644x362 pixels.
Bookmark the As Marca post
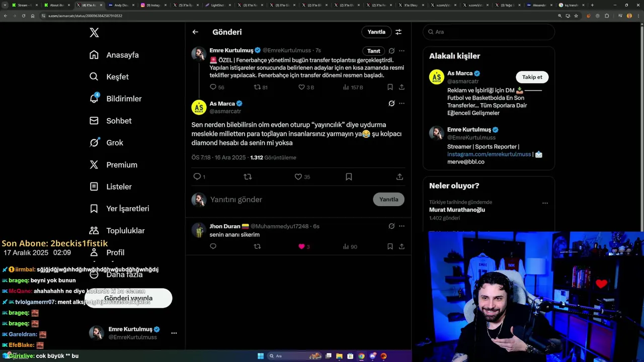(x=349, y=176)
